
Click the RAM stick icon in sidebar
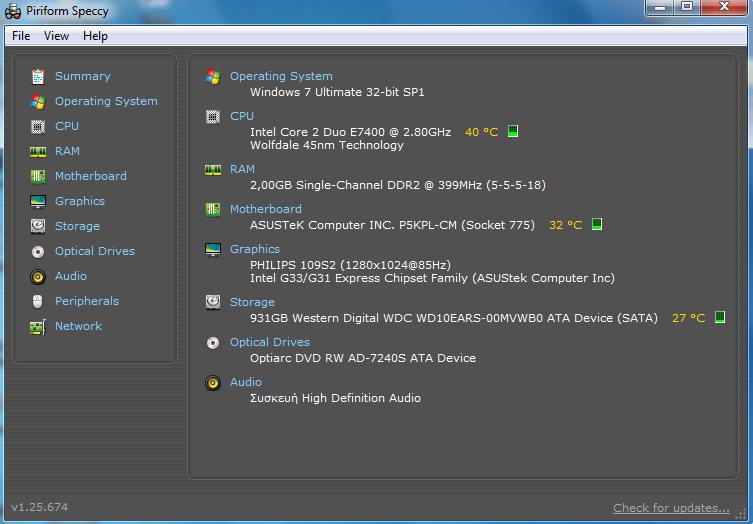click(x=38, y=152)
